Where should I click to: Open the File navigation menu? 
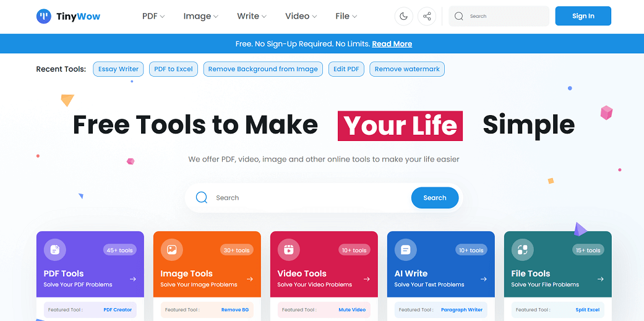(x=346, y=16)
